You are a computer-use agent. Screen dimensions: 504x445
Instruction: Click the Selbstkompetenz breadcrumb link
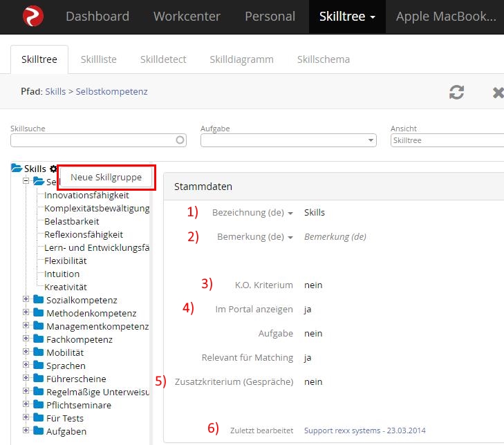point(111,92)
